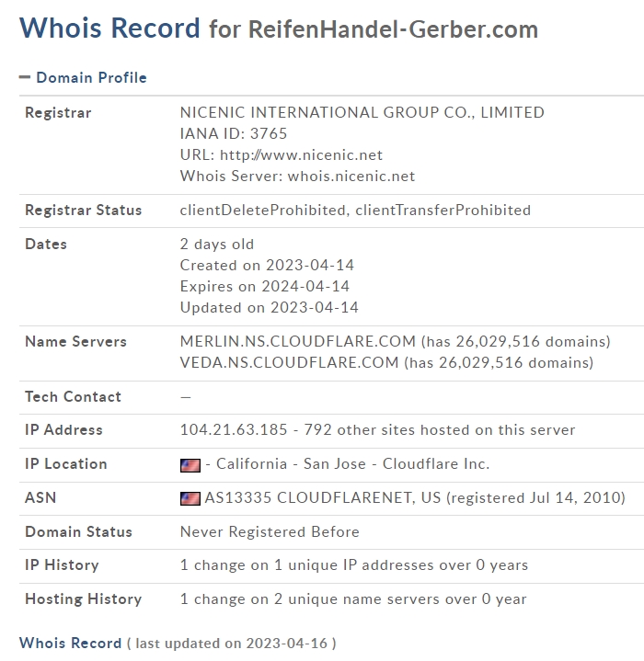Click the US flag in IP Location row

(x=190, y=465)
